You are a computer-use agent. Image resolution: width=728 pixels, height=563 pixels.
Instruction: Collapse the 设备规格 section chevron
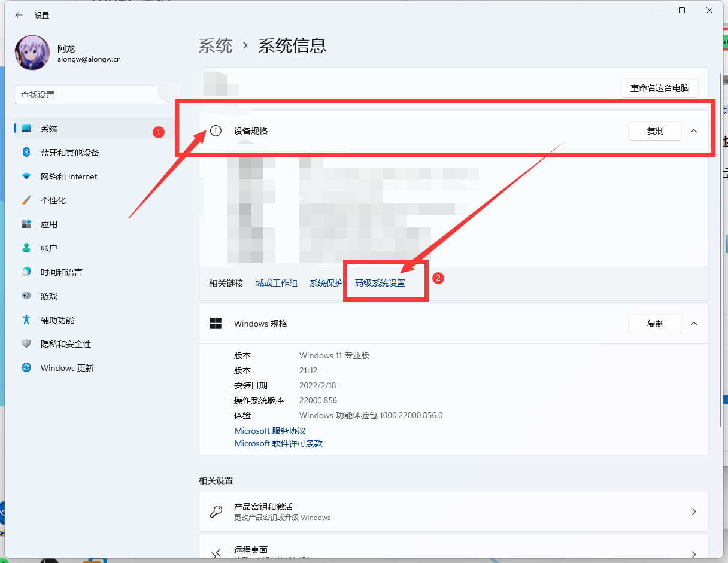pyautogui.click(x=694, y=131)
